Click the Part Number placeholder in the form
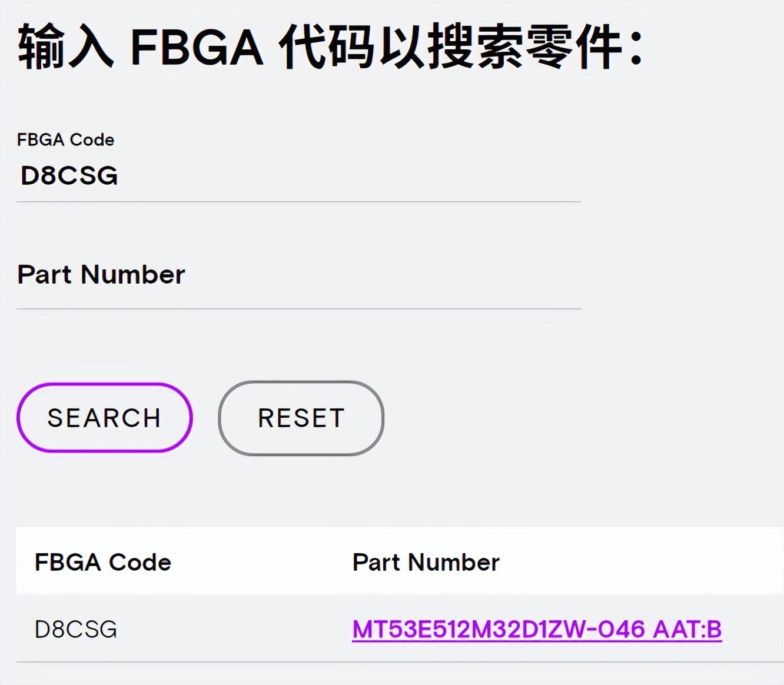 [x=101, y=274]
